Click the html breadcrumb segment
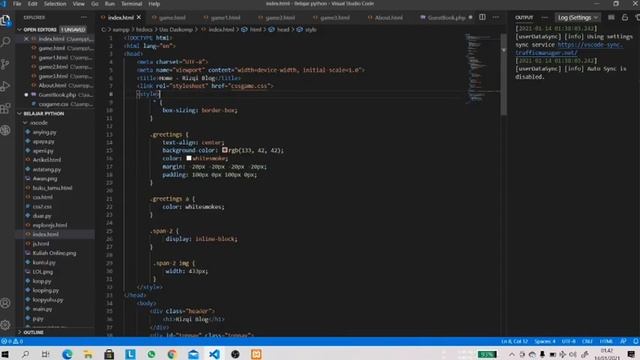The height and width of the screenshot is (360, 640). point(256,29)
